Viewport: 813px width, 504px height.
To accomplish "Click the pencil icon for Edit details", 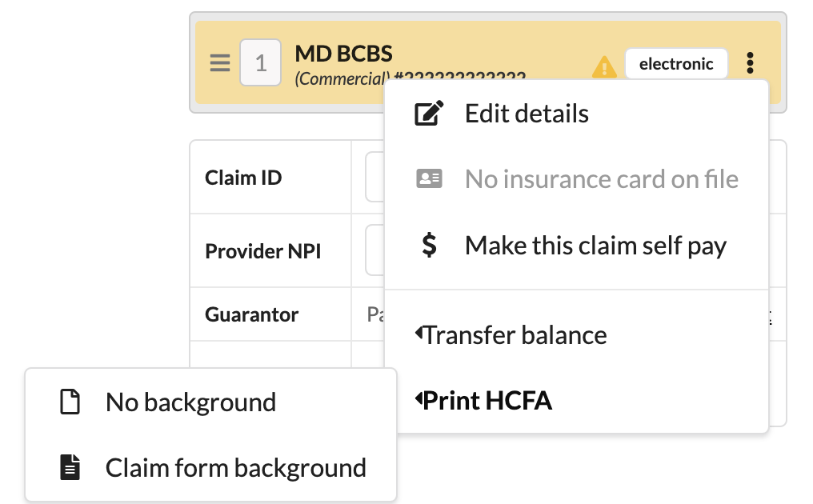I will click(429, 114).
